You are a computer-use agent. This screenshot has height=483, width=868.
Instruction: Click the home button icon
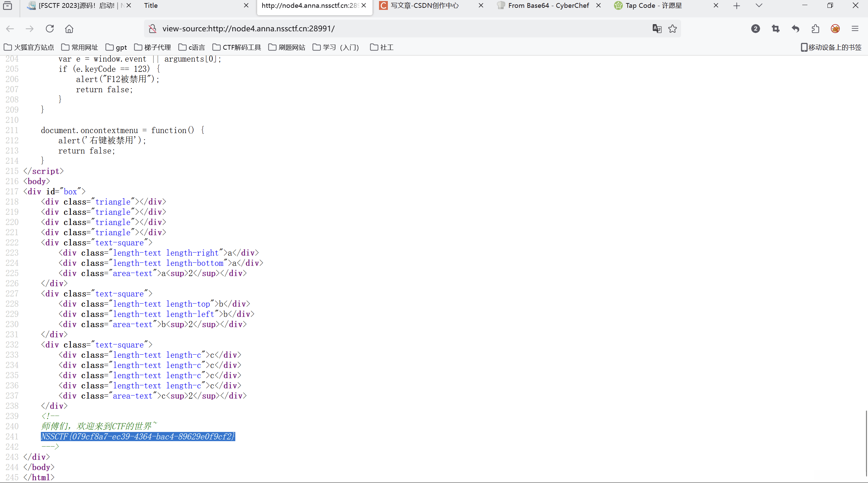click(x=69, y=29)
